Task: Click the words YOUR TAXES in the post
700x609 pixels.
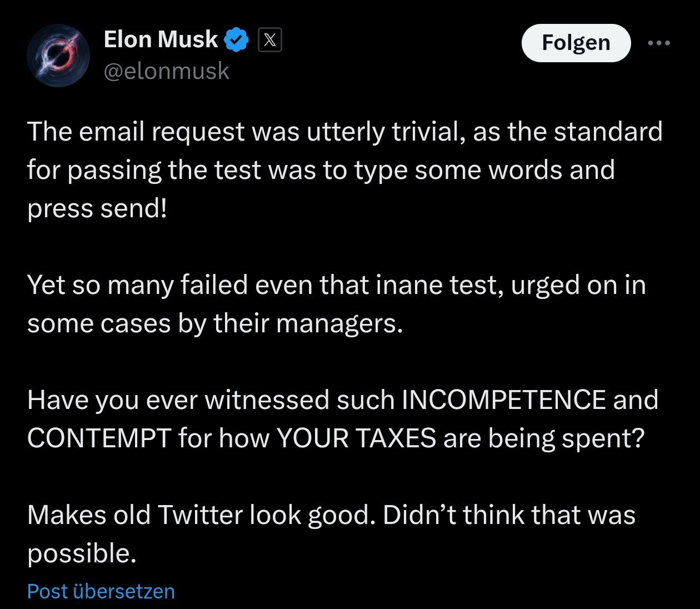Action: (x=356, y=438)
